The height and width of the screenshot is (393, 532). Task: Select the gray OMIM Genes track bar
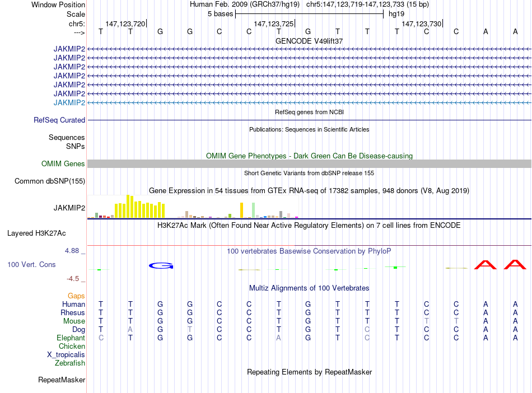click(309, 164)
